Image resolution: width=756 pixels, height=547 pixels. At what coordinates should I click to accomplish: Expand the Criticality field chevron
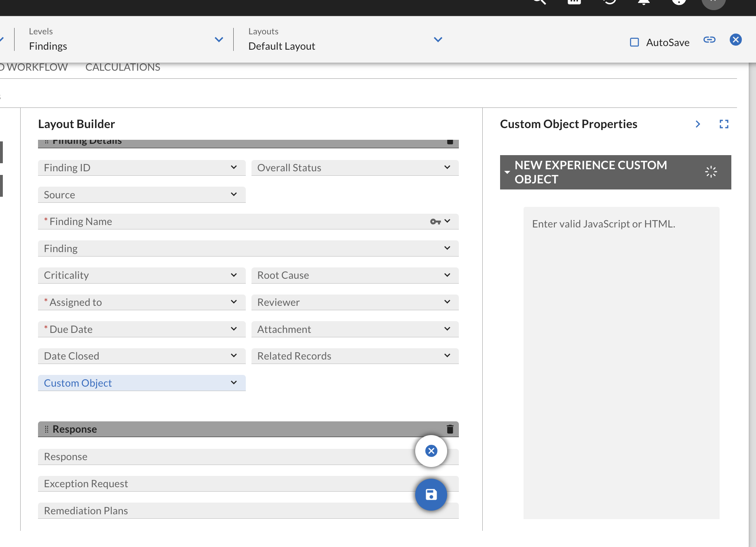(x=234, y=275)
